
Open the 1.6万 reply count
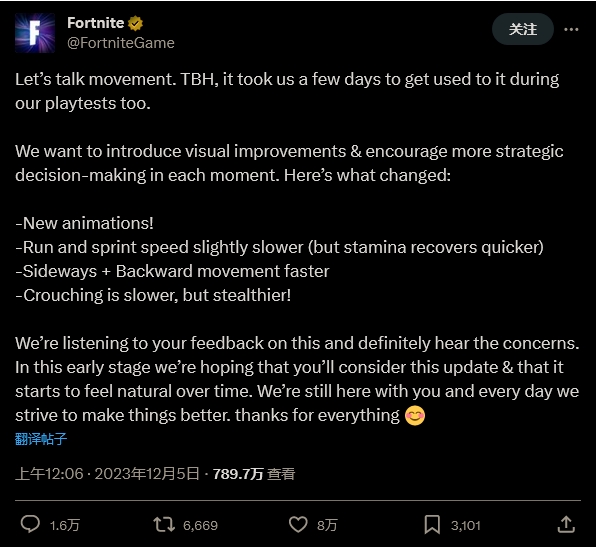pyautogui.click(x=65, y=525)
